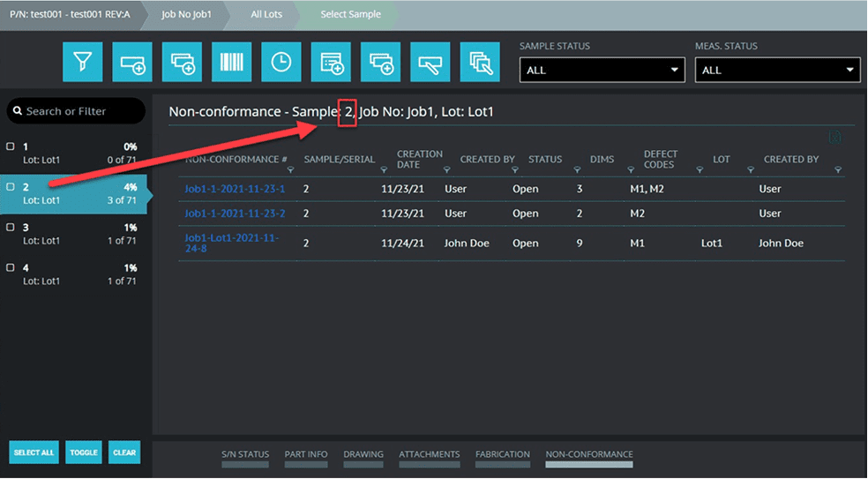
Task: Click the DEFECT CODES column header
Action: click(661, 160)
